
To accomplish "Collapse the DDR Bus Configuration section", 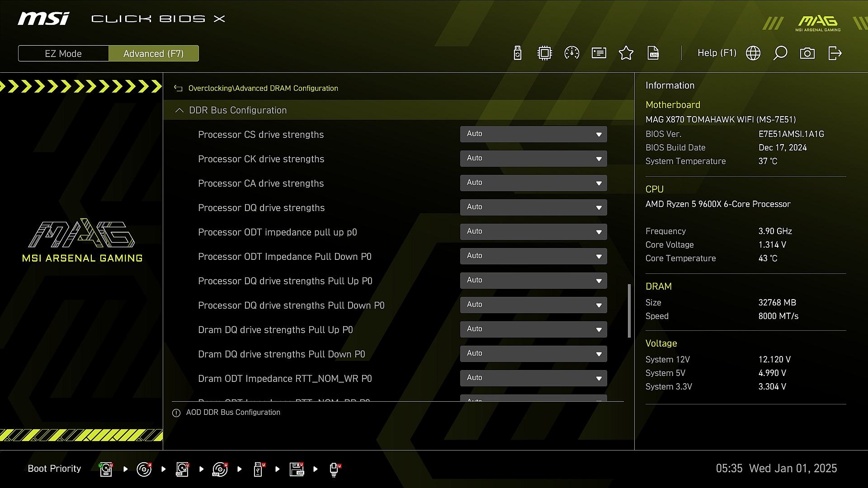I will (x=179, y=110).
